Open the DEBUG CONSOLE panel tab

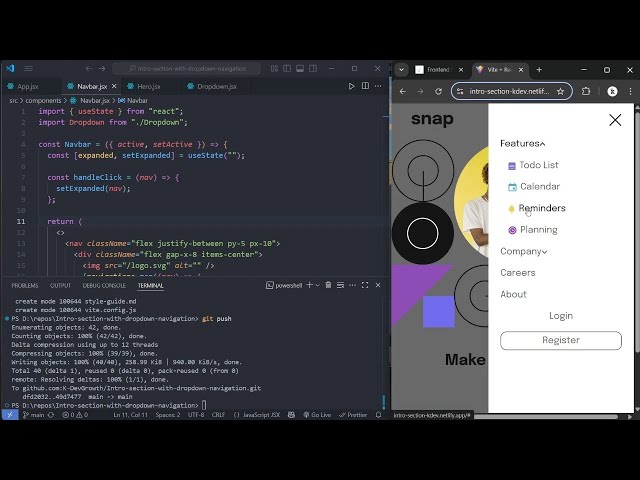(x=104, y=285)
